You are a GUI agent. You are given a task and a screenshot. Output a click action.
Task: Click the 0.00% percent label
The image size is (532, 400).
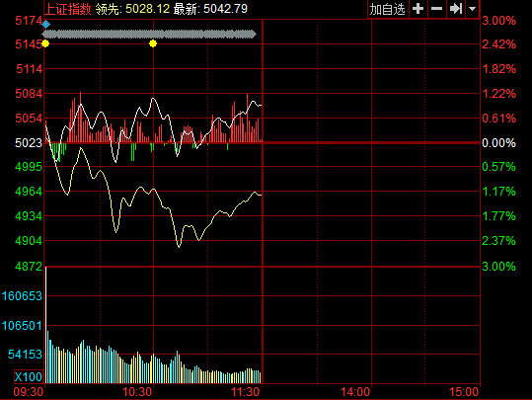(x=498, y=143)
